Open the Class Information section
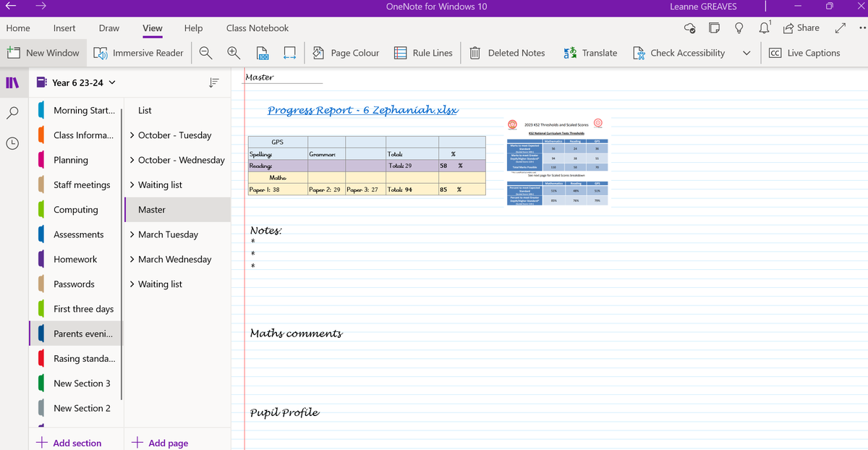The width and height of the screenshot is (868, 450). 76,135
